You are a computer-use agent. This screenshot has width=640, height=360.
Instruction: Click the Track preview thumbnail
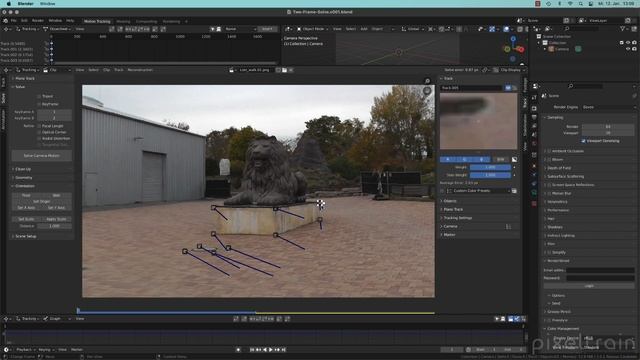point(478,121)
